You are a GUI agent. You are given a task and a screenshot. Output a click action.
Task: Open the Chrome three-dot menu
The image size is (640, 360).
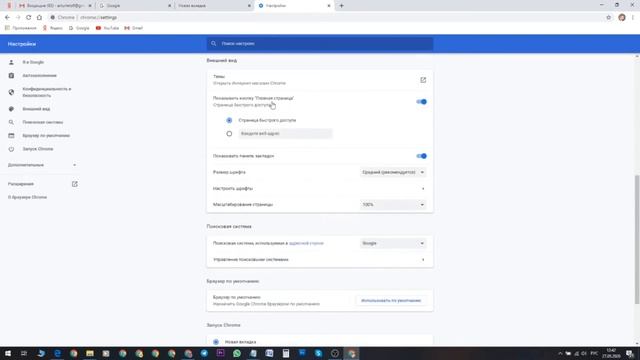tap(633, 18)
